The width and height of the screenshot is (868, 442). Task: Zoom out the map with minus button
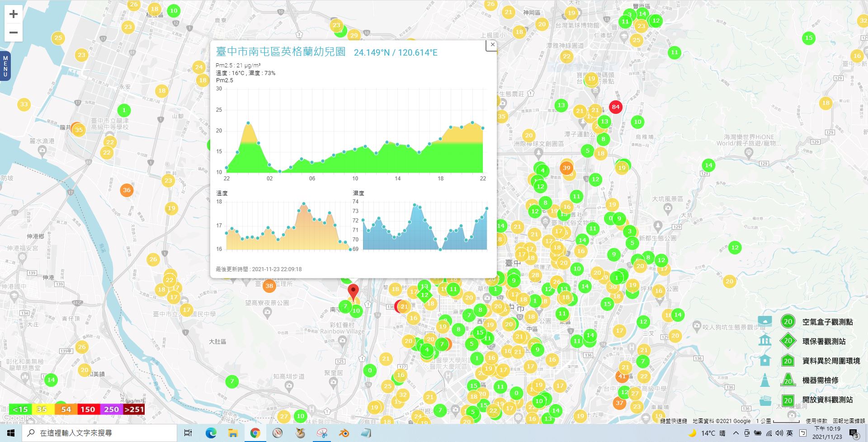14,33
